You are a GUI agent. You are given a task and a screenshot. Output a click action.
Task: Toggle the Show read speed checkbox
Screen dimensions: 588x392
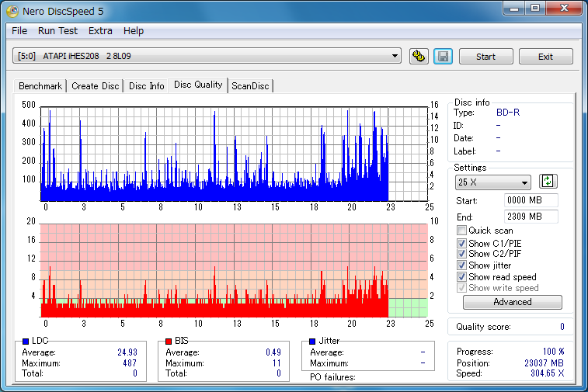461,277
